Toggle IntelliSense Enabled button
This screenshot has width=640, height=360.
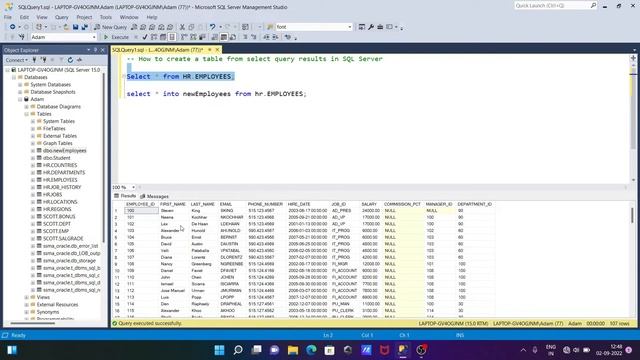coord(172,37)
